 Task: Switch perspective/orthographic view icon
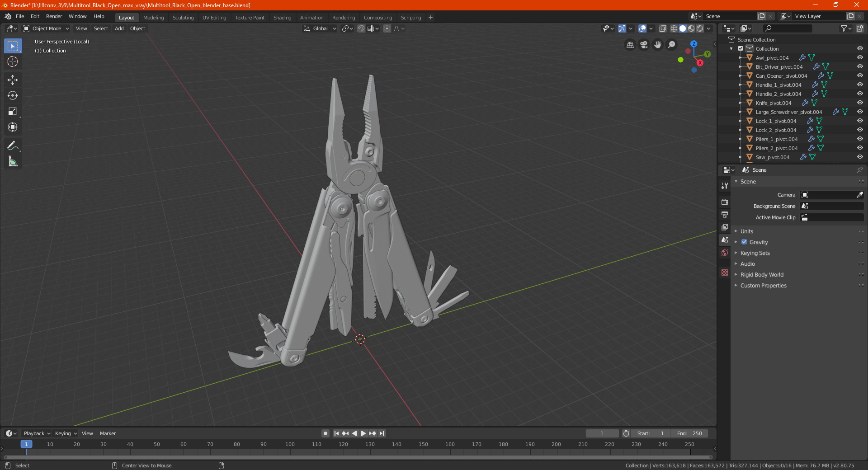630,45
